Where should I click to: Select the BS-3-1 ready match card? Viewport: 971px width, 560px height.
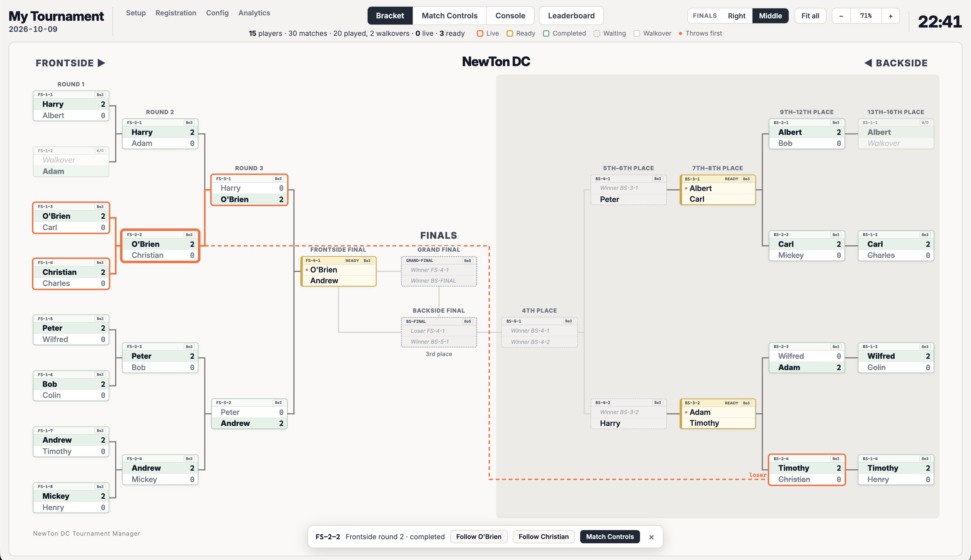[x=717, y=190]
